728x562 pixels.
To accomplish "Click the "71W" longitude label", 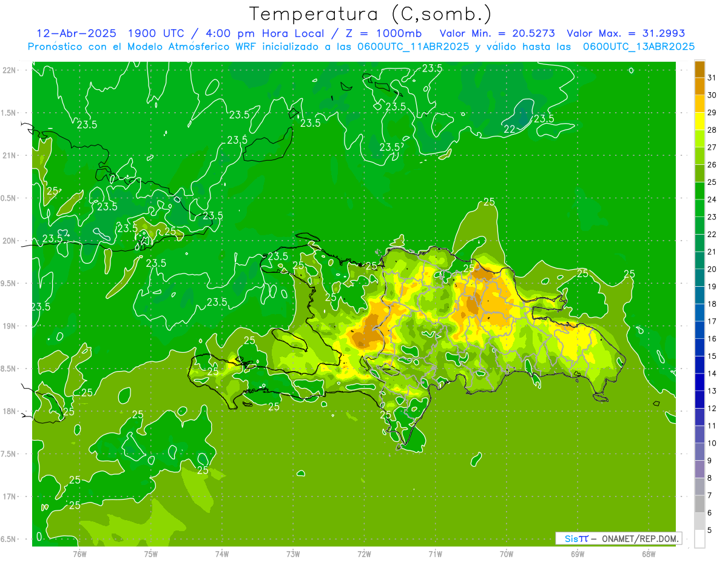I will 435,554.
